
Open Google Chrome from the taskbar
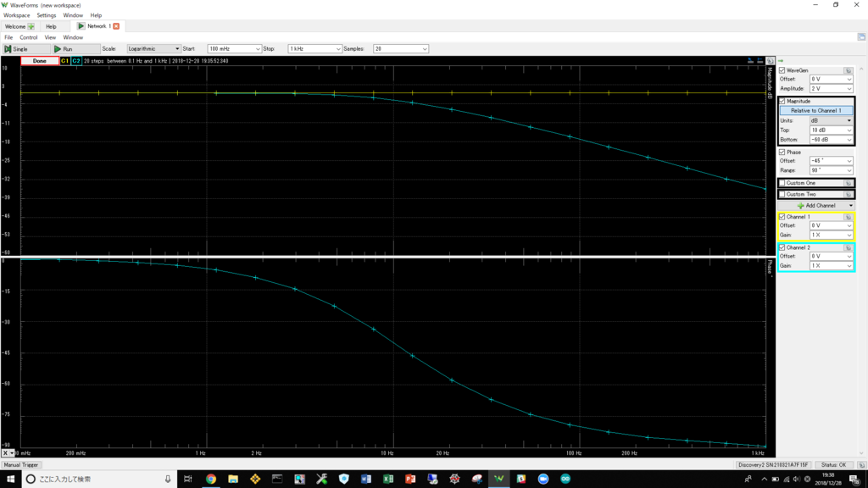(x=211, y=479)
